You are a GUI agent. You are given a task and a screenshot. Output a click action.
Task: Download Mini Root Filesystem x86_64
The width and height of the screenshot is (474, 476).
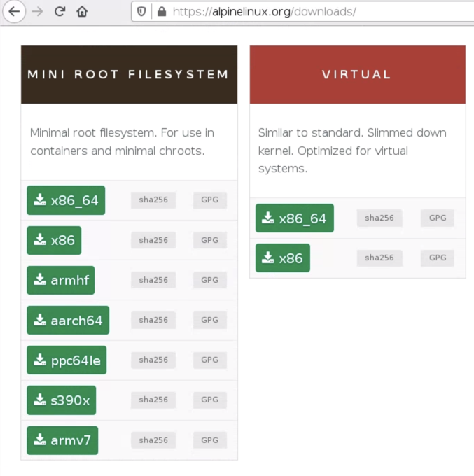click(x=66, y=200)
